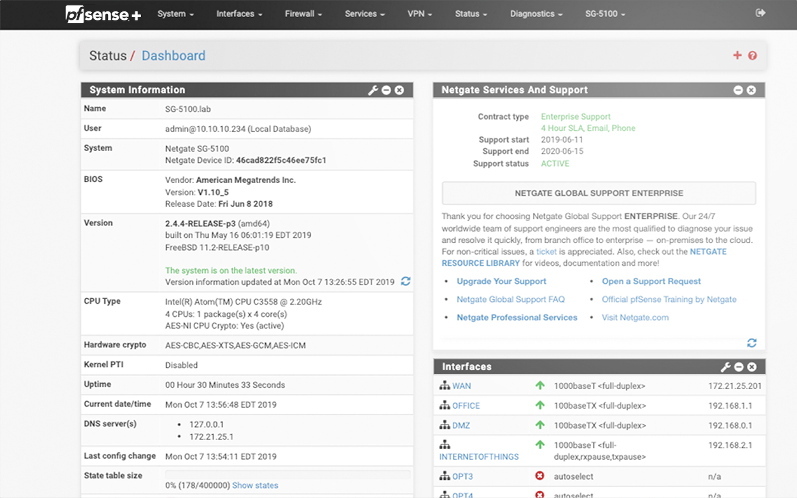
Task: Click the ticket link in support text
Action: pos(546,252)
